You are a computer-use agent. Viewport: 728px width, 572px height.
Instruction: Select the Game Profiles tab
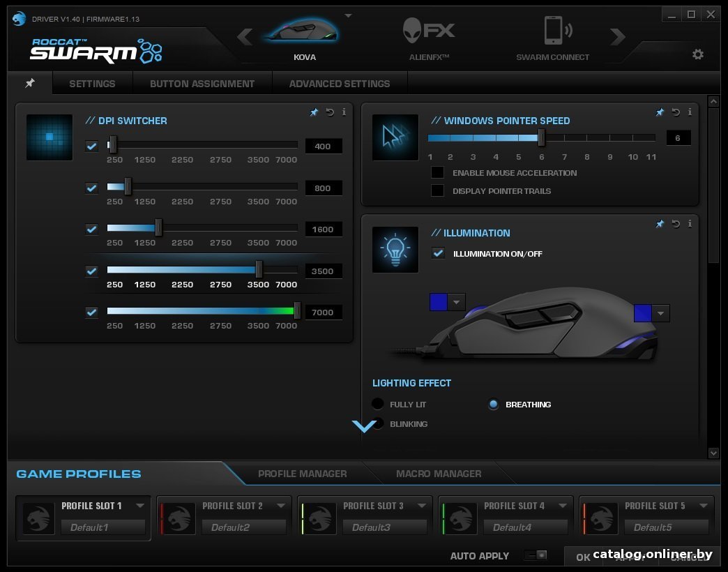coord(79,474)
